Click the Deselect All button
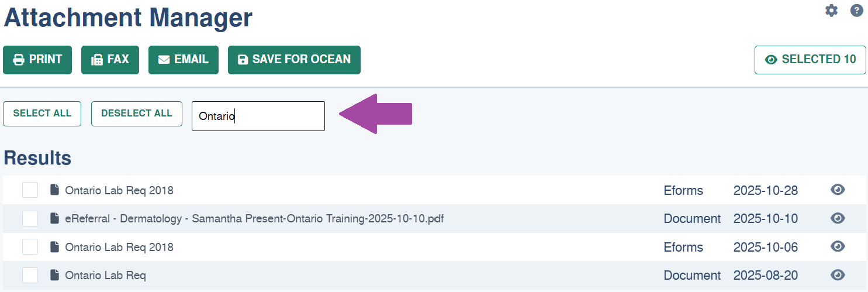Image resolution: width=868 pixels, height=292 pixels. [137, 114]
